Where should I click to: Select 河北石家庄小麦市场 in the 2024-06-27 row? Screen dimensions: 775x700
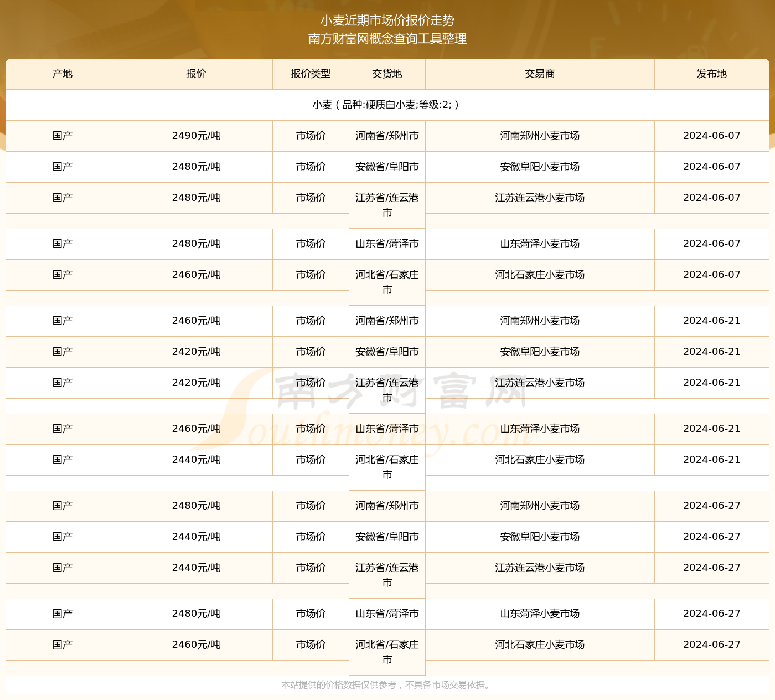(x=540, y=645)
